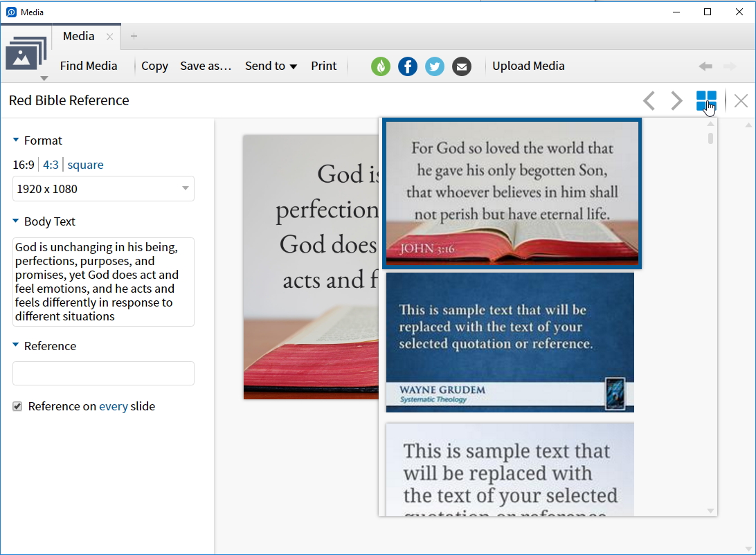Click the main slide preview image

click(311, 267)
